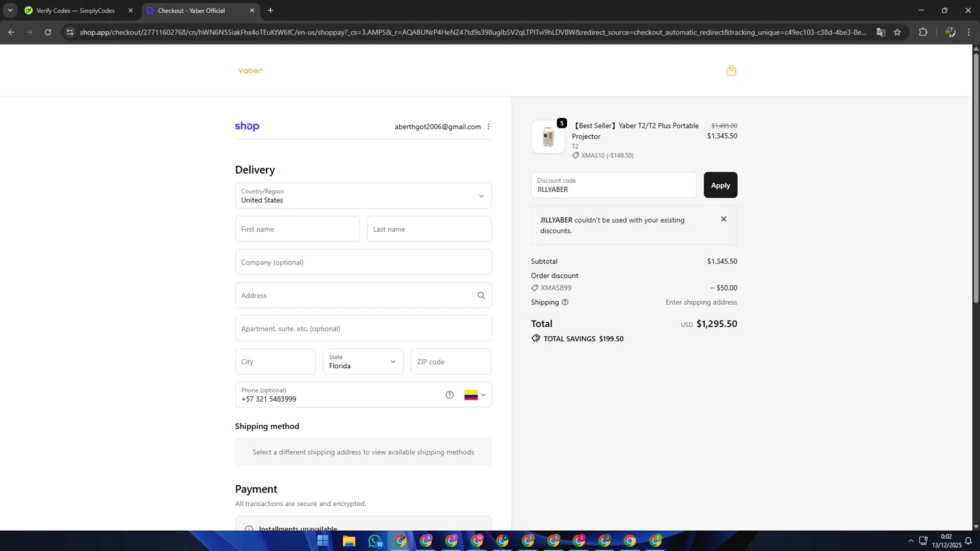Open the State dropdown showing Florida

pos(363,362)
